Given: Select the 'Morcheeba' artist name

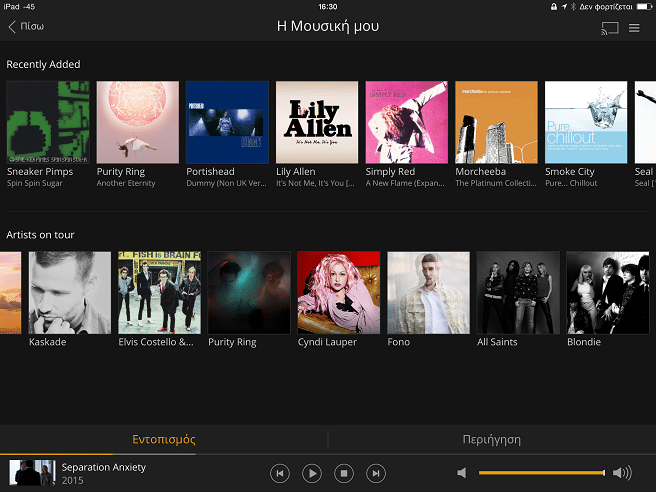Looking at the screenshot, I should click(x=481, y=172).
